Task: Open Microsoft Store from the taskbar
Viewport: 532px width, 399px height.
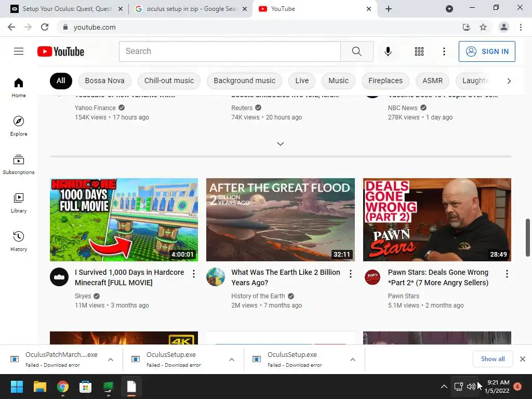Action: [85, 387]
